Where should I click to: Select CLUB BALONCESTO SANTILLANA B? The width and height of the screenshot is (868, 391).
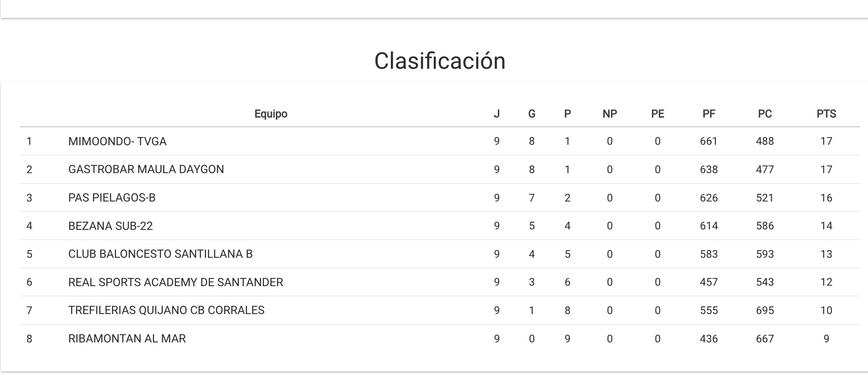click(x=160, y=254)
